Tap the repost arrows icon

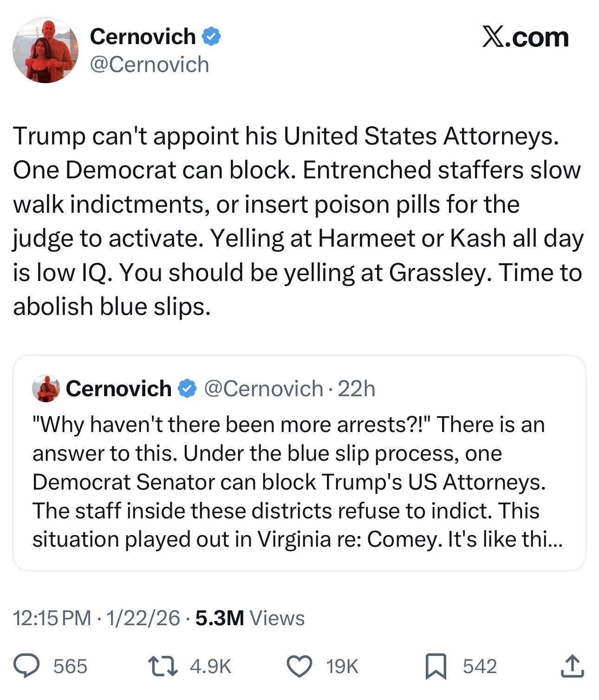click(162, 666)
